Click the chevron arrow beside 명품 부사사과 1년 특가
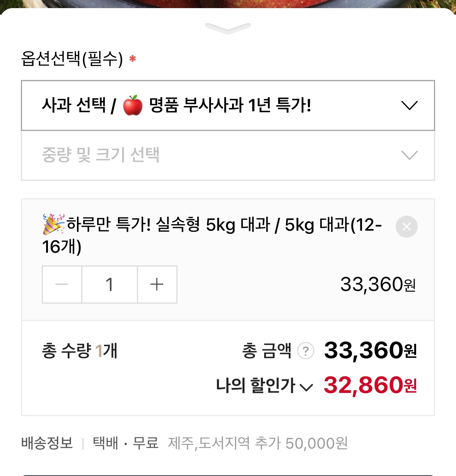Viewport: 456px width, 476px height. [409, 105]
